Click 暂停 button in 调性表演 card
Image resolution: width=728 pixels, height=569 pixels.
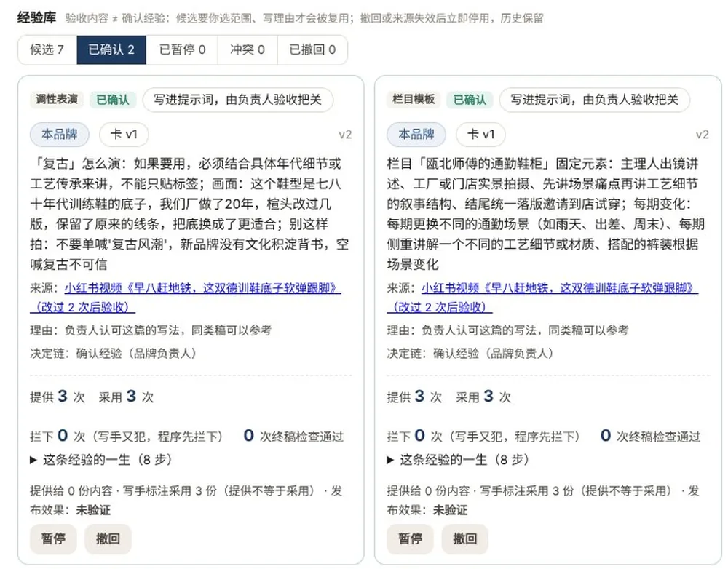pyautogui.click(x=53, y=539)
